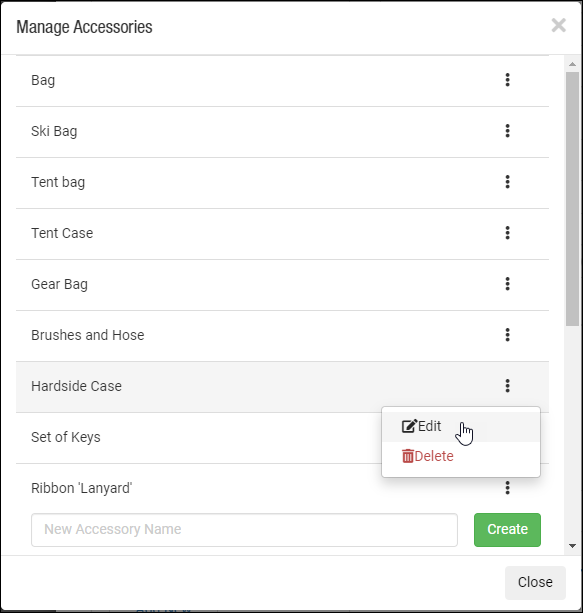Screen dimensions: 583x613
Task: Select the Set of Keys row
Action: (282, 438)
